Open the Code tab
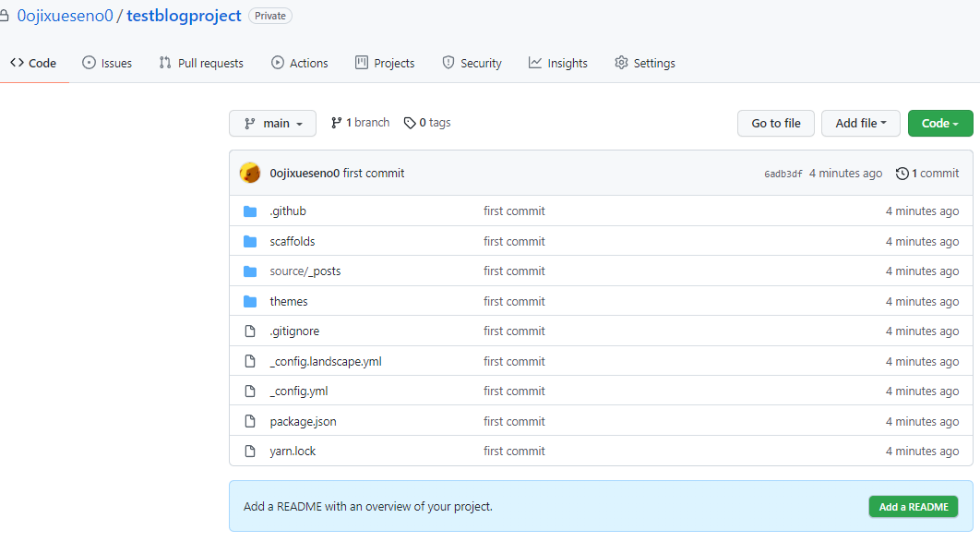Screen dimensions: 980x554 coord(33,63)
